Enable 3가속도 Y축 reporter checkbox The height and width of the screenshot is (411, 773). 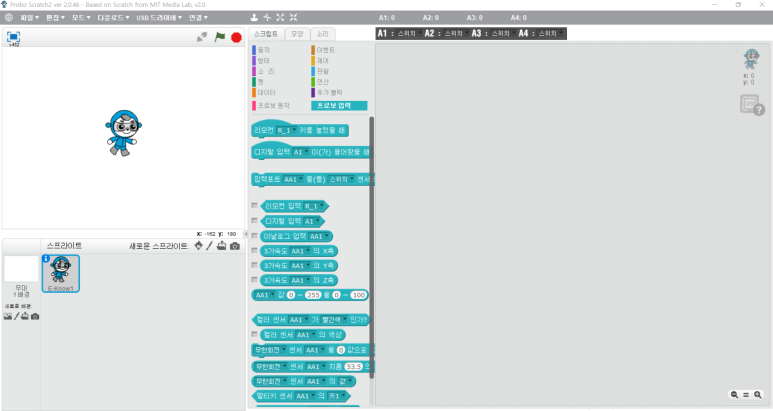[254, 265]
